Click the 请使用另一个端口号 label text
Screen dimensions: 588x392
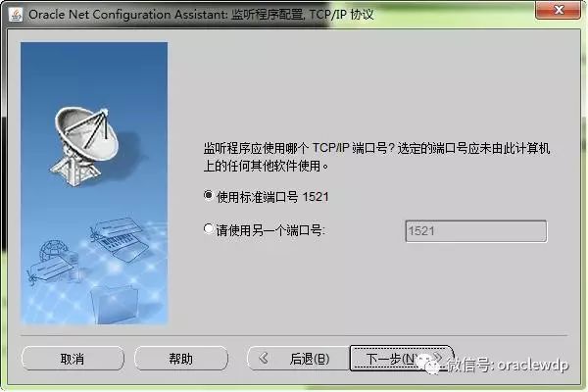tap(270, 230)
